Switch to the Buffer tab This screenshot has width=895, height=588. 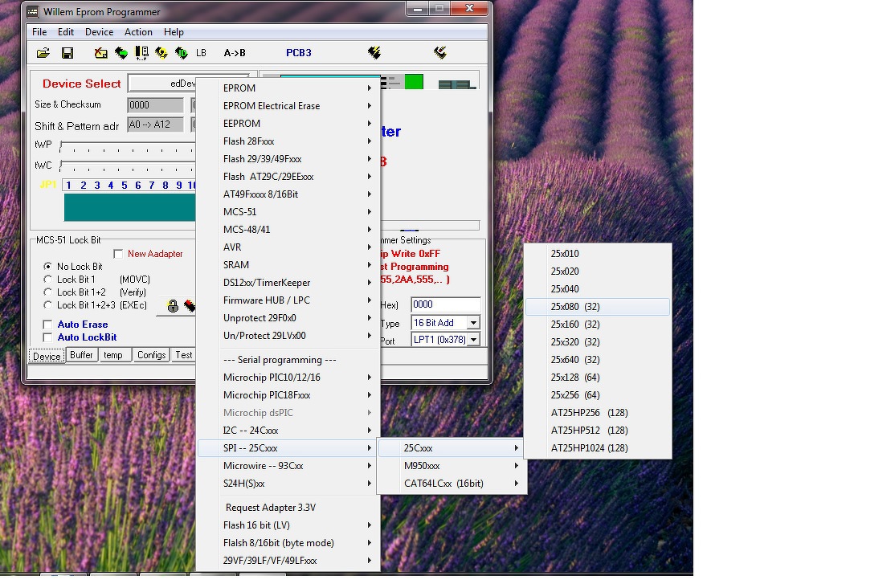tap(81, 355)
